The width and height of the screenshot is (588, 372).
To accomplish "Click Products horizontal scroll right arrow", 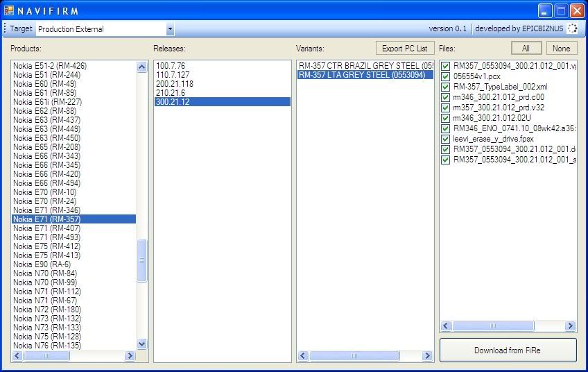I will click(x=130, y=355).
